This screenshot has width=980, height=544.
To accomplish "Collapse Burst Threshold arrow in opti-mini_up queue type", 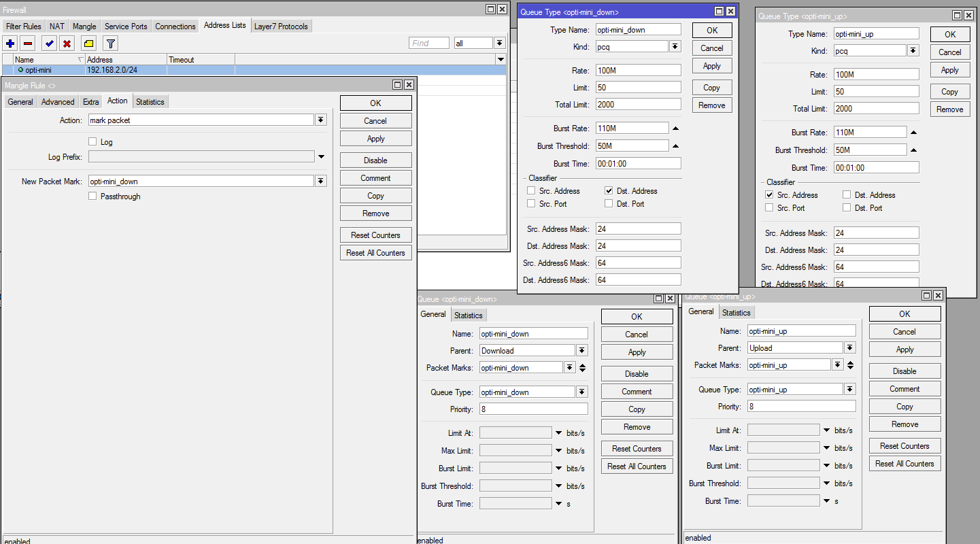I will click(x=913, y=150).
